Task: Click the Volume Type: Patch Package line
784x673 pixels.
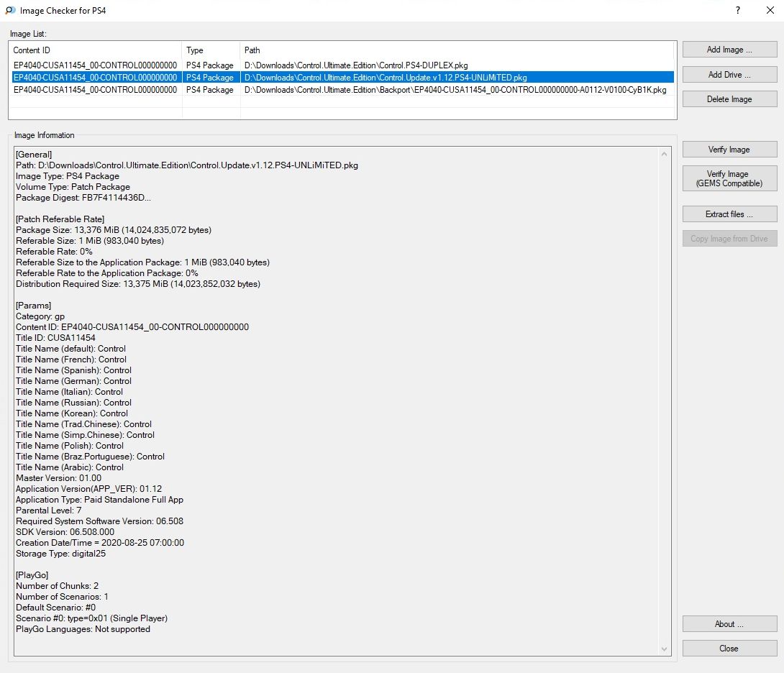Action: tap(73, 187)
